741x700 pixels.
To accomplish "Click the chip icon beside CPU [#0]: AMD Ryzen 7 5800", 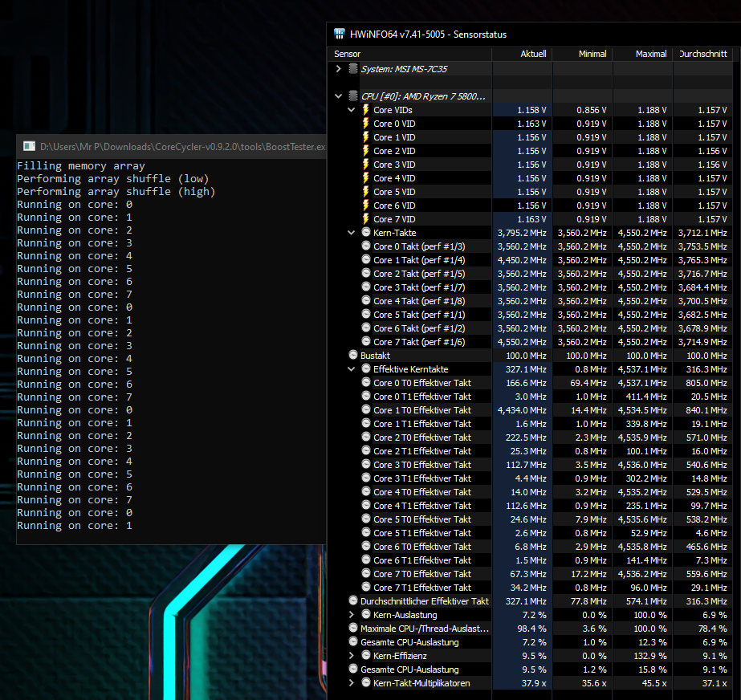I will pos(353,96).
